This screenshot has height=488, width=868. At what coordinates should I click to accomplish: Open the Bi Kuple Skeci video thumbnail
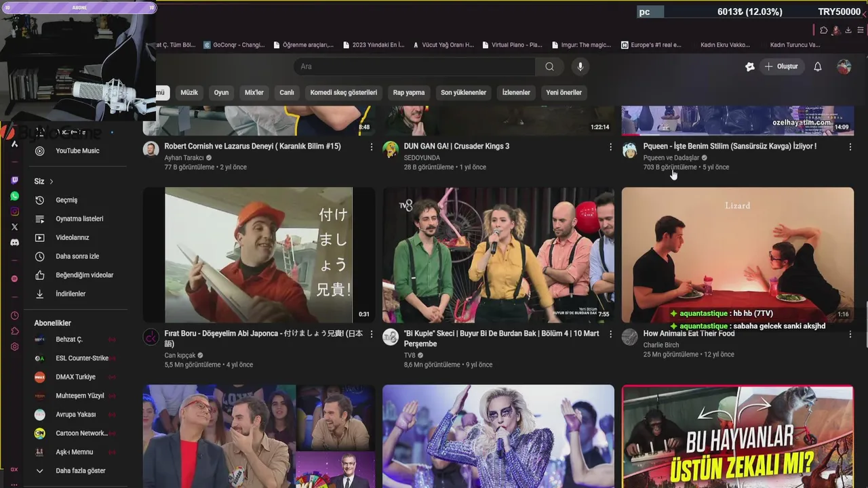click(x=498, y=255)
